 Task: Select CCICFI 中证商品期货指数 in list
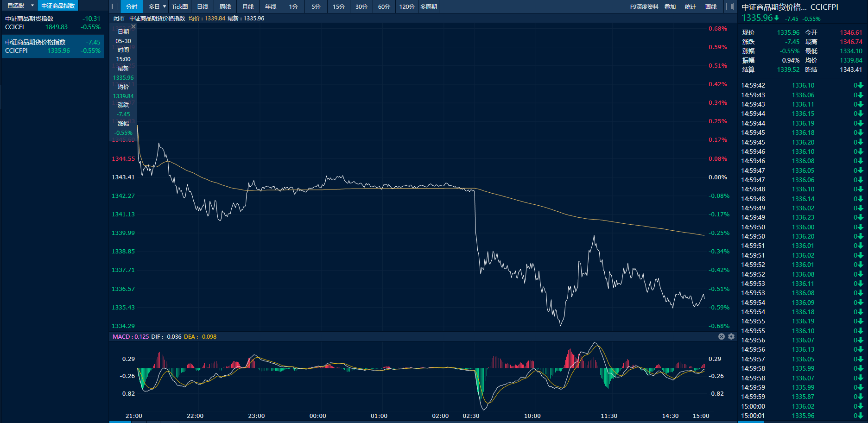pos(53,23)
